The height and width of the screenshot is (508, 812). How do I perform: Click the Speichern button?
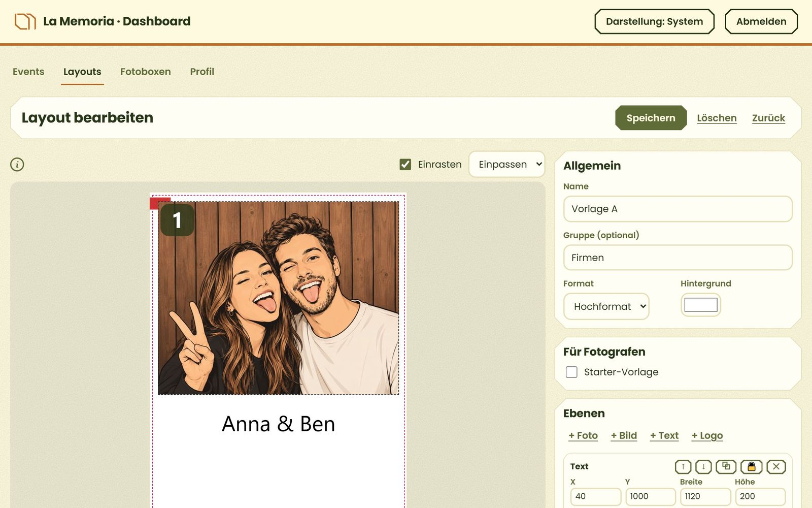pyautogui.click(x=651, y=118)
